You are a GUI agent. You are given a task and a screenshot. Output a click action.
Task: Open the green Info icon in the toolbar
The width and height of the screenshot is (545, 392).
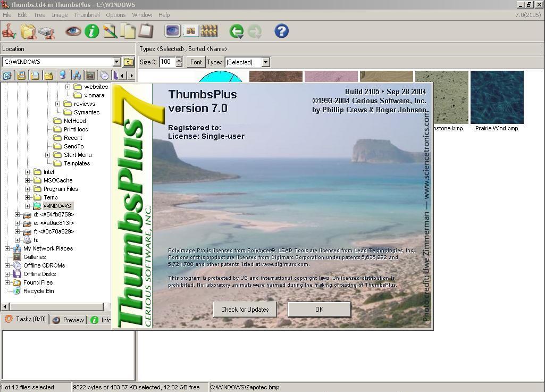[92, 31]
